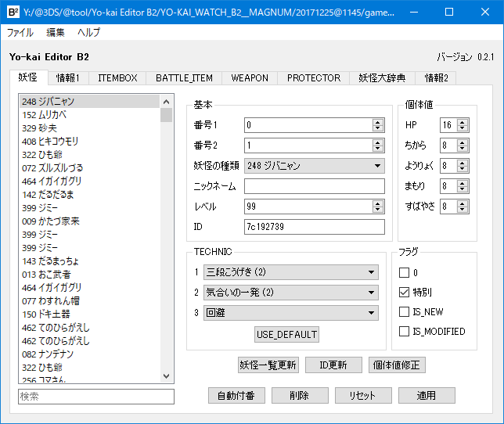Select list entry 152 ムリカベ
This screenshot has width=504, height=424.
point(90,115)
